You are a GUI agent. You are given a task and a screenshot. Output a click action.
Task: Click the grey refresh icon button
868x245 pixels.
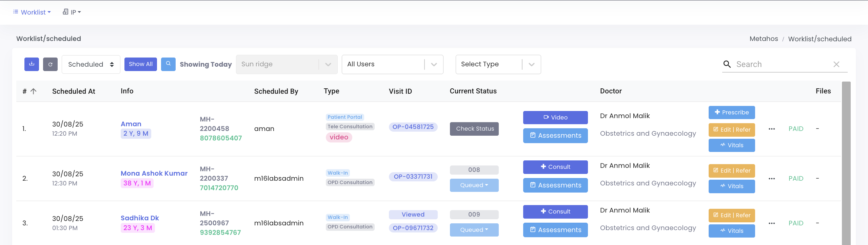50,64
